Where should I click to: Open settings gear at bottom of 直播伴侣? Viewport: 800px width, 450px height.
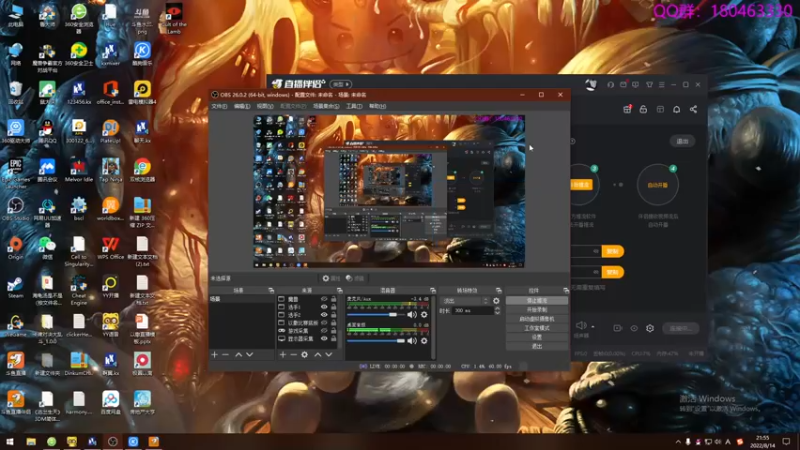click(x=650, y=328)
